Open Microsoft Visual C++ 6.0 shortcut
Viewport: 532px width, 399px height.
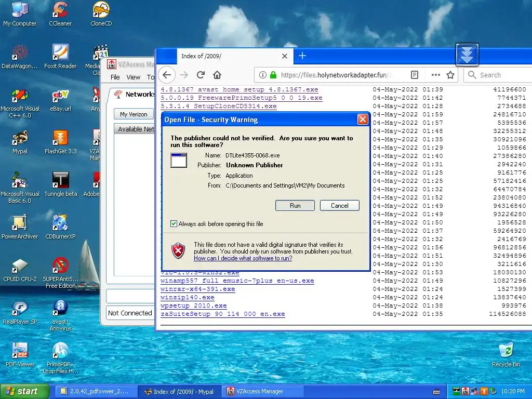pyautogui.click(x=20, y=103)
